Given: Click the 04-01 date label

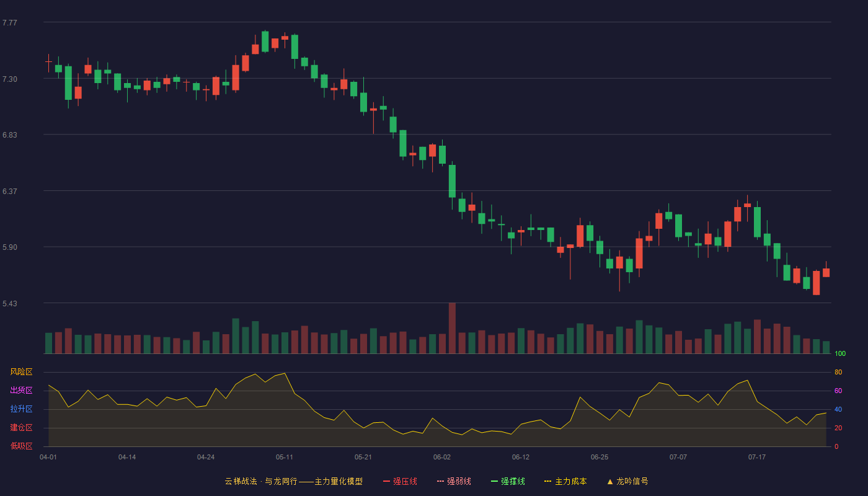Looking at the screenshot, I should pos(48,457).
